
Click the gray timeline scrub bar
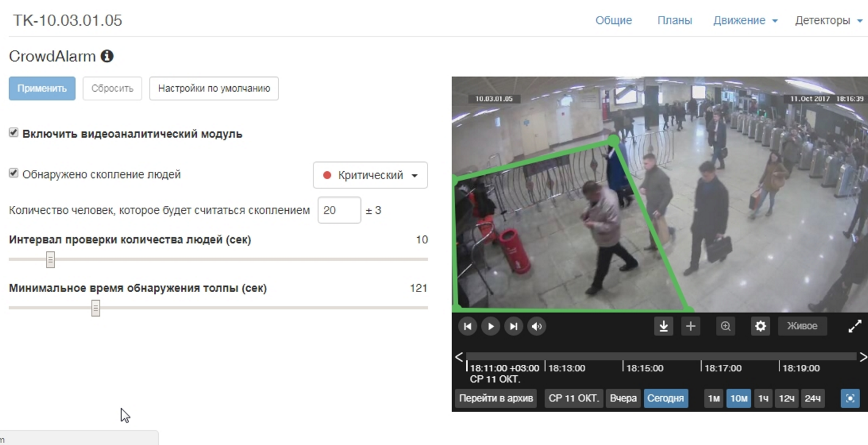[x=661, y=356]
